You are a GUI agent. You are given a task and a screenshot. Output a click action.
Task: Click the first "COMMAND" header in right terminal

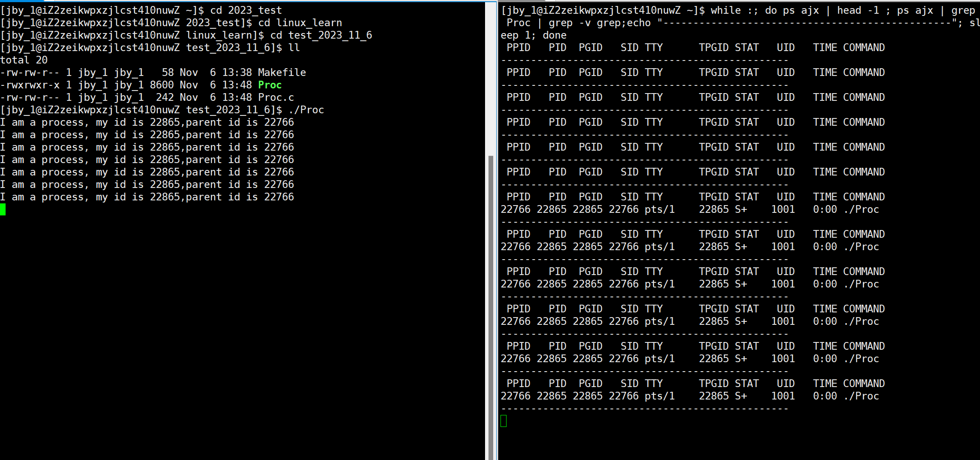click(x=864, y=48)
